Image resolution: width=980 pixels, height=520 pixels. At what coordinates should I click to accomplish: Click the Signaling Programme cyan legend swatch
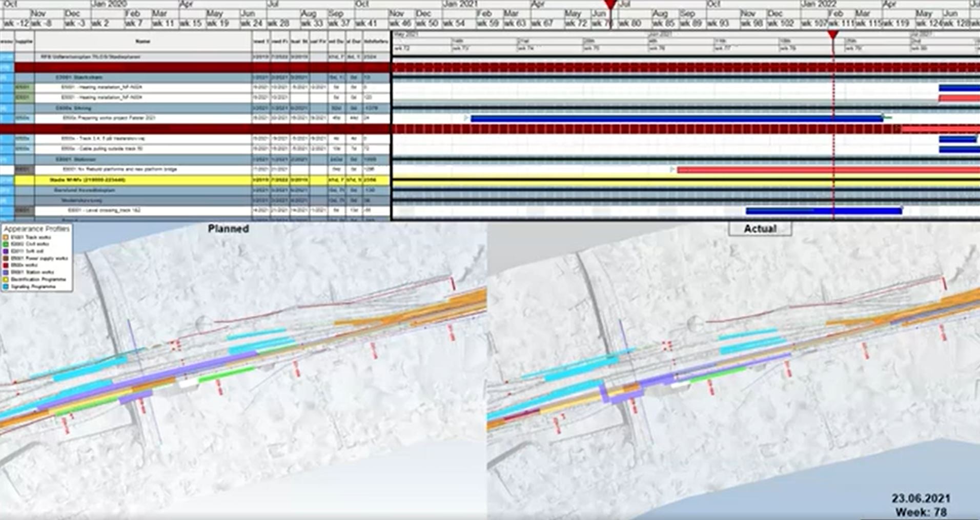point(6,287)
